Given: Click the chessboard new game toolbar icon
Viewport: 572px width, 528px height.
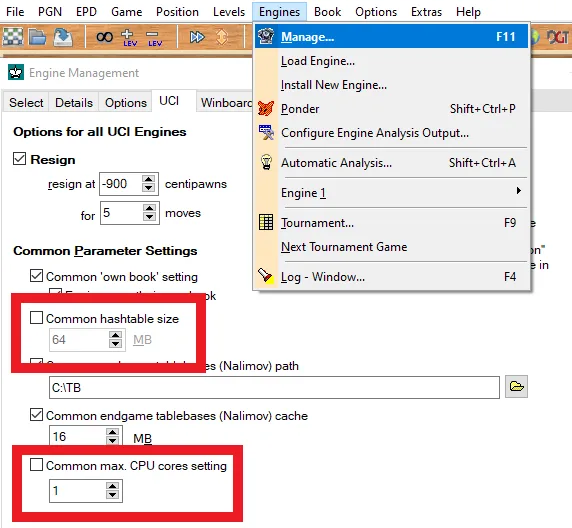Looking at the screenshot, I should click(x=12, y=37).
